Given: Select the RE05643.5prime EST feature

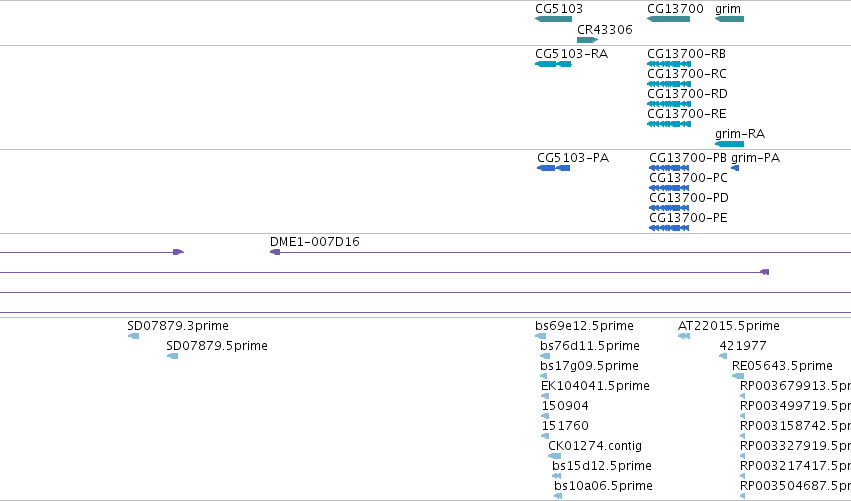Looking at the screenshot, I should (738, 376).
